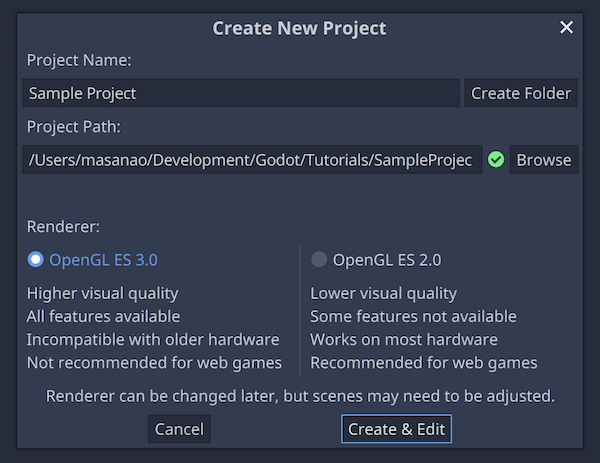Screen dimensions: 600x463
Task: Click the Some features not available text
Action: point(413,316)
